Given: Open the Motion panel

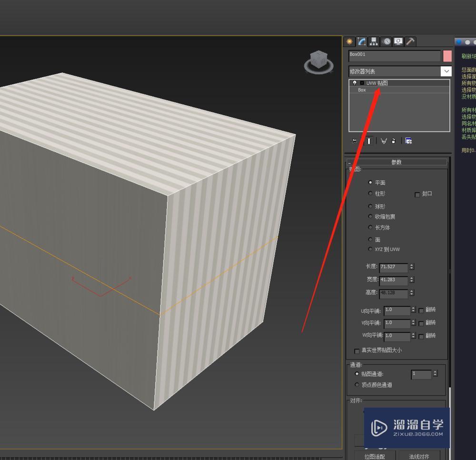Looking at the screenshot, I should pos(386,41).
